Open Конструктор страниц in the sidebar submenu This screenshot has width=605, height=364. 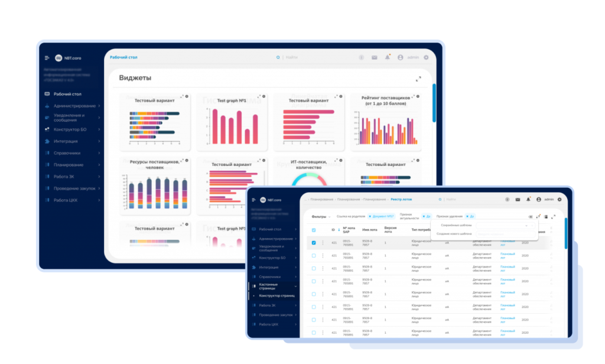[x=277, y=295]
